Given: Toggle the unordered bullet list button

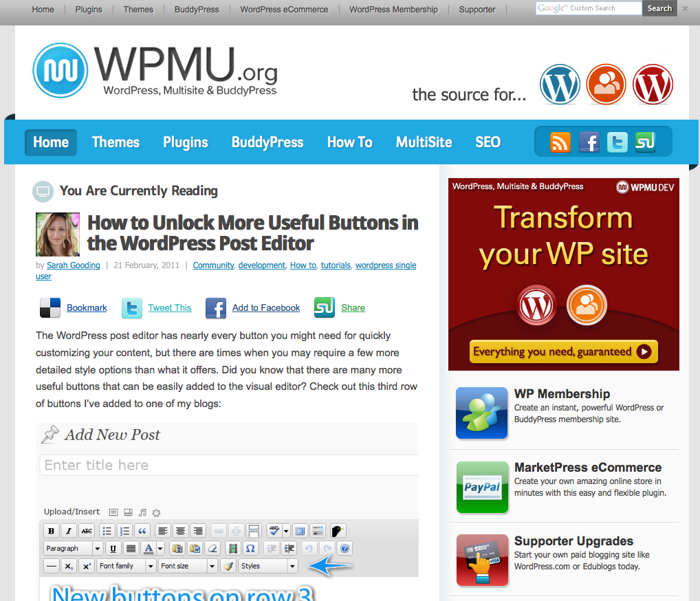Looking at the screenshot, I should tap(107, 531).
